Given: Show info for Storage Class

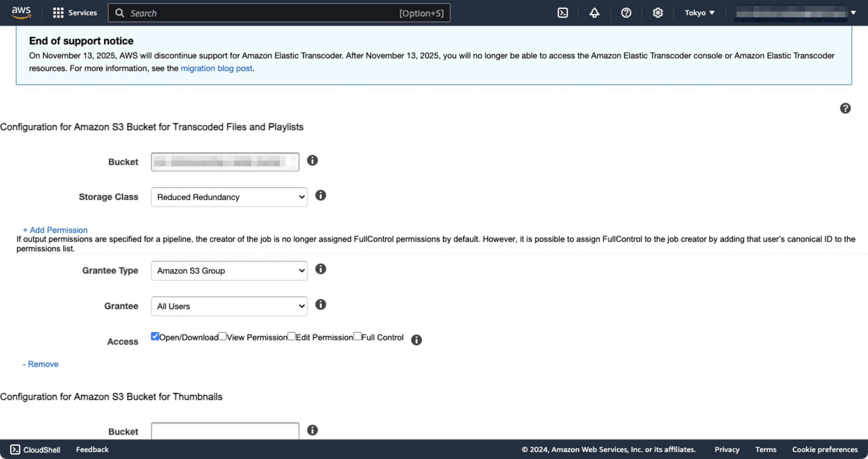Looking at the screenshot, I should coord(320,195).
